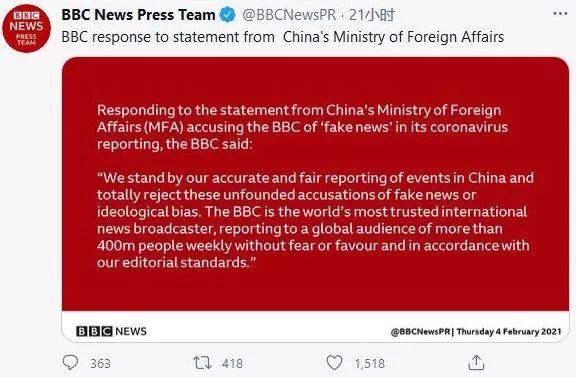
Task: Like the tweet with the heart icon
Action: point(334,363)
